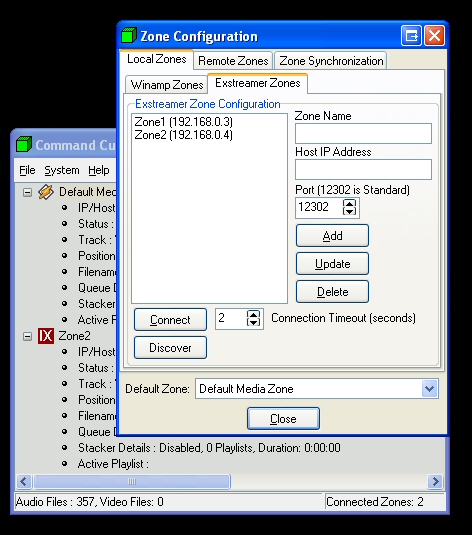Viewport: 472px width, 535px height.
Task: Switch to the Remote Zones tab
Action: 233,61
